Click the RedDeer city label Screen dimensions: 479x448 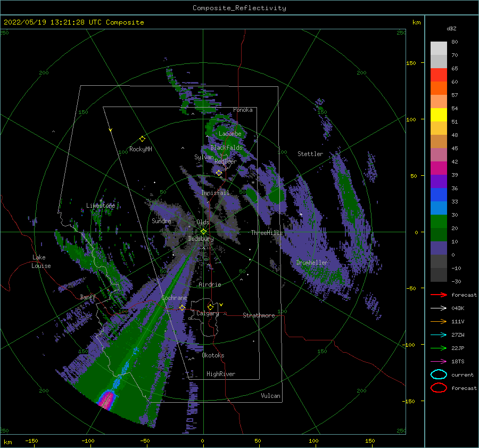(226, 161)
